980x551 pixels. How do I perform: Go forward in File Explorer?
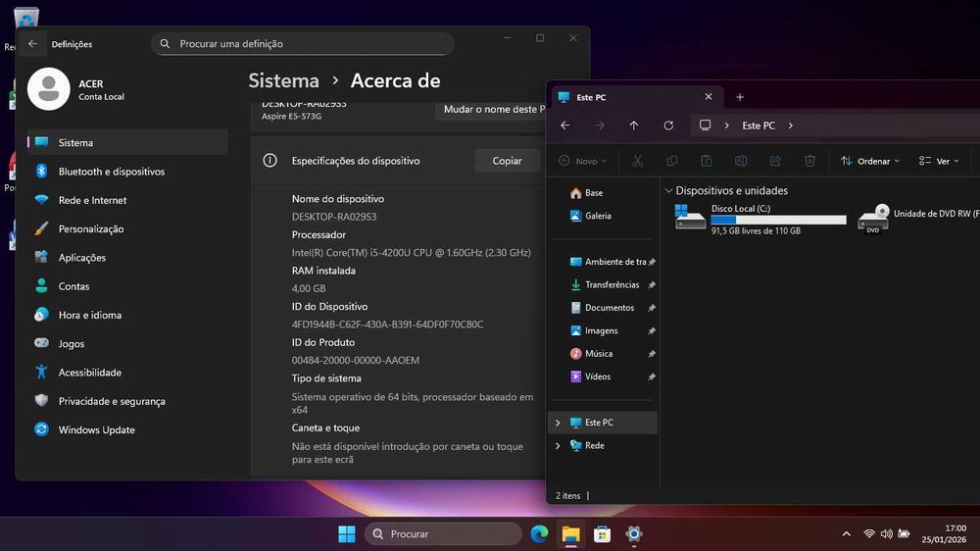(x=600, y=125)
